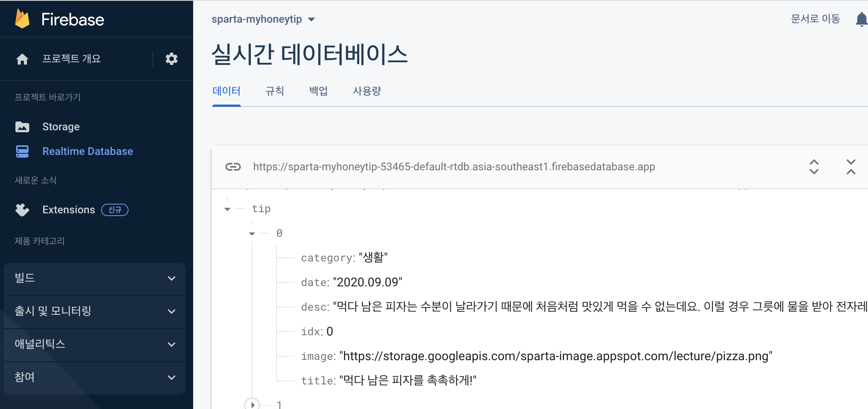Click the 문서로 이동 link
The height and width of the screenshot is (409, 868).
click(815, 19)
